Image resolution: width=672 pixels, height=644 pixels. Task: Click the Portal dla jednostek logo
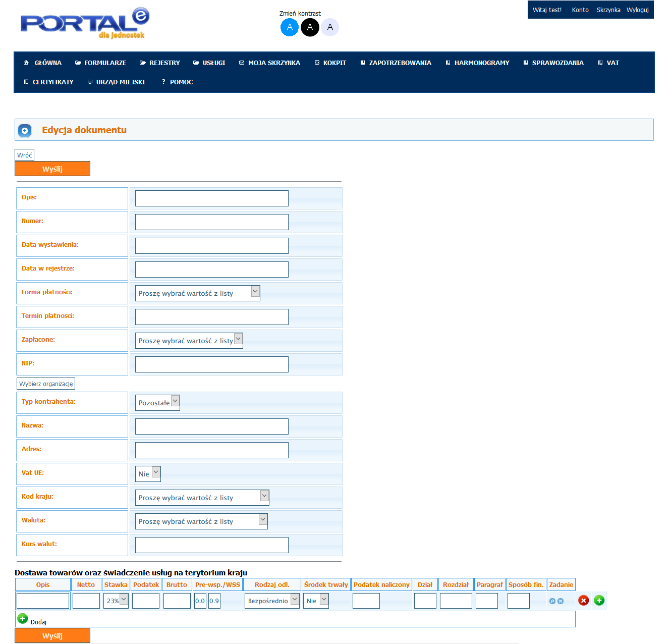[85, 23]
